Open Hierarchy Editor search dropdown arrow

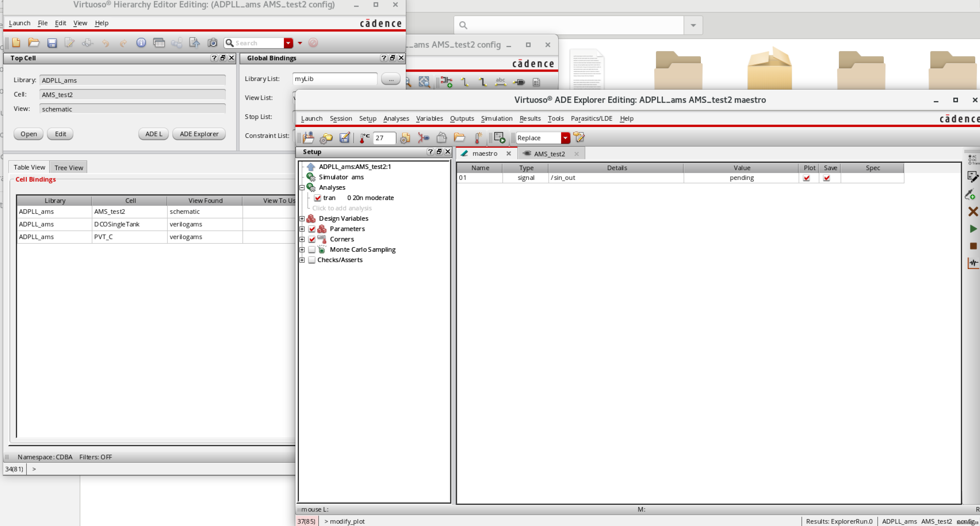point(288,43)
